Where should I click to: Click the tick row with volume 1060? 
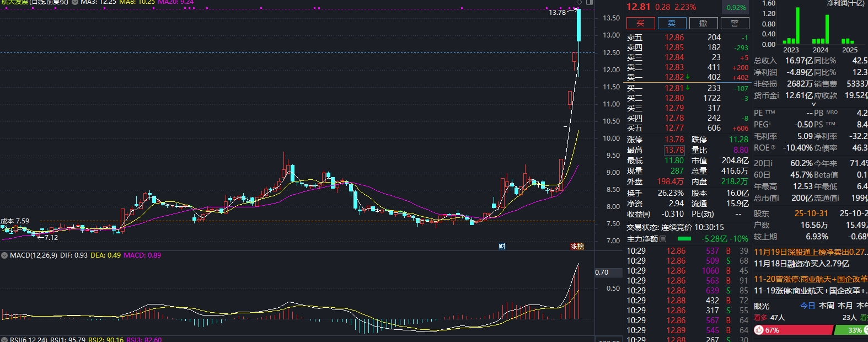[687, 271]
